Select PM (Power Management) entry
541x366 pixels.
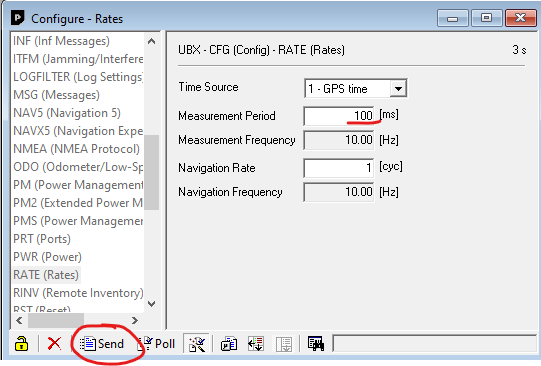click(x=78, y=185)
